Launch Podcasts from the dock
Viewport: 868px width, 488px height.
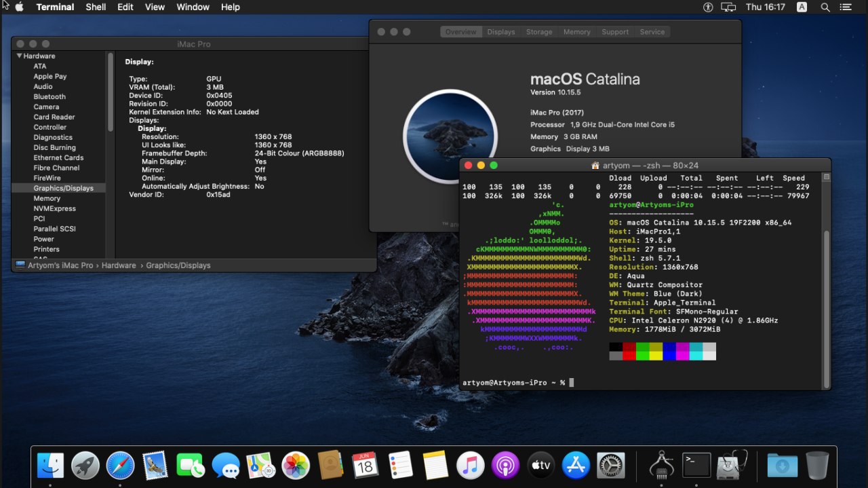[x=505, y=466]
